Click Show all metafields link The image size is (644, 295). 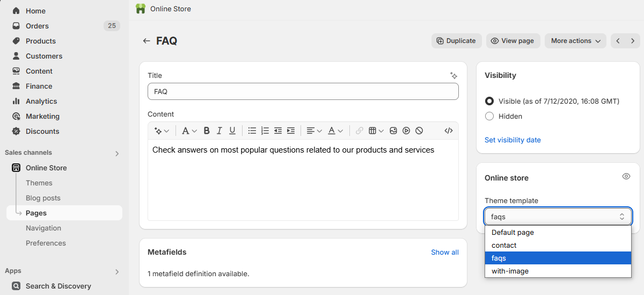coord(445,252)
